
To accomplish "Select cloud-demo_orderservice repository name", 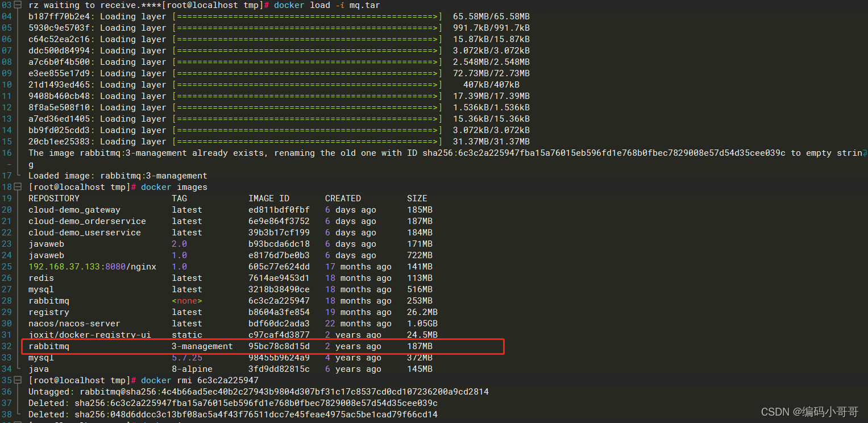I will pos(87,221).
